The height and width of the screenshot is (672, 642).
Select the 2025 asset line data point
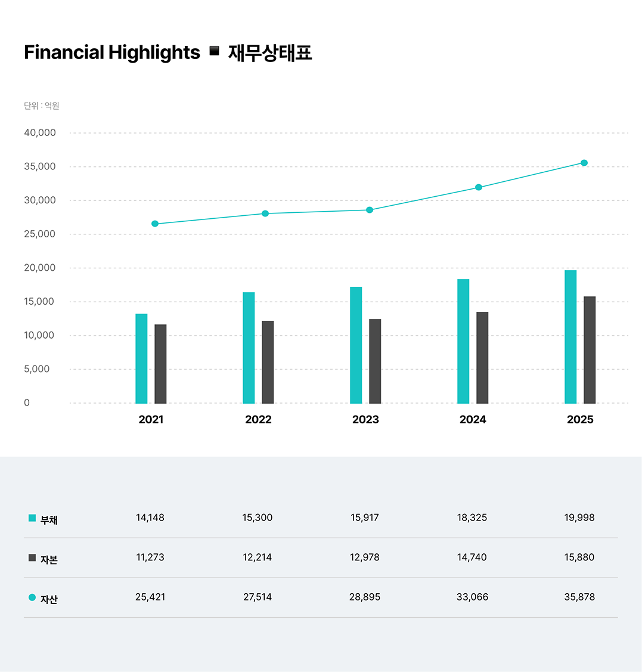click(x=584, y=163)
